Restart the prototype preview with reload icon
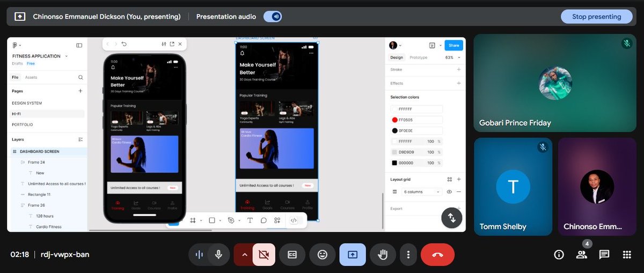 [124, 44]
